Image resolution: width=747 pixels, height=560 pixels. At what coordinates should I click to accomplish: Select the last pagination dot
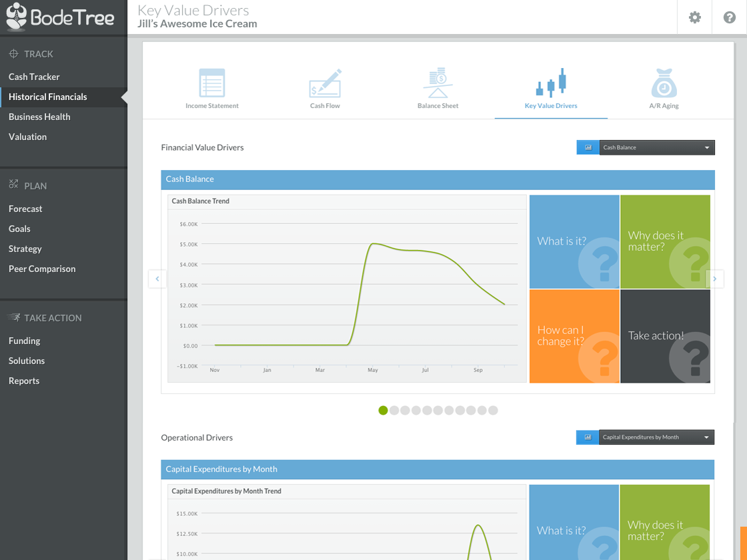pyautogui.click(x=493, y=410)
